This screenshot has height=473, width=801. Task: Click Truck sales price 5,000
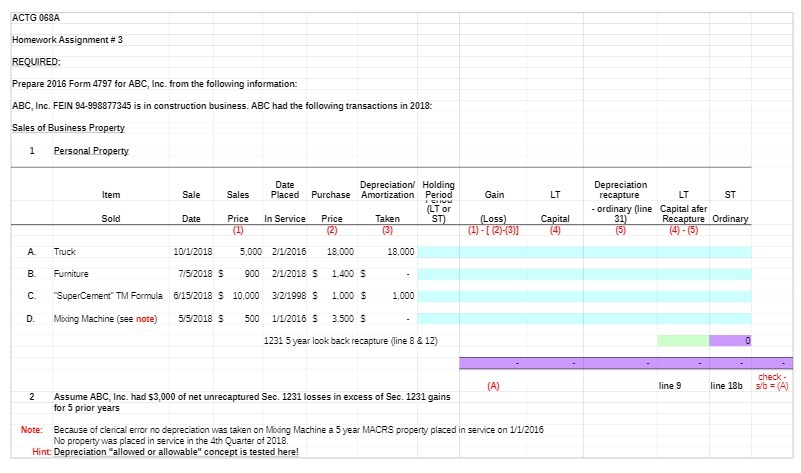point(250,252)
